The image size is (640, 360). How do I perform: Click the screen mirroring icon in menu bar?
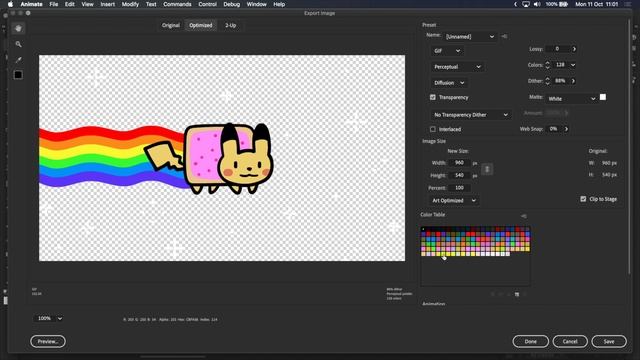(x=526, y=4)
